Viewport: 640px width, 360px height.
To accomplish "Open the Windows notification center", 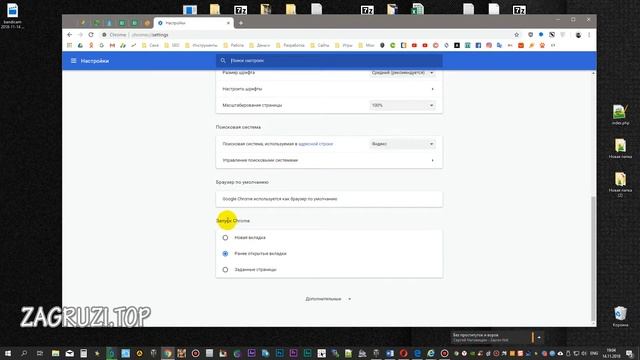I will (630, 353).
